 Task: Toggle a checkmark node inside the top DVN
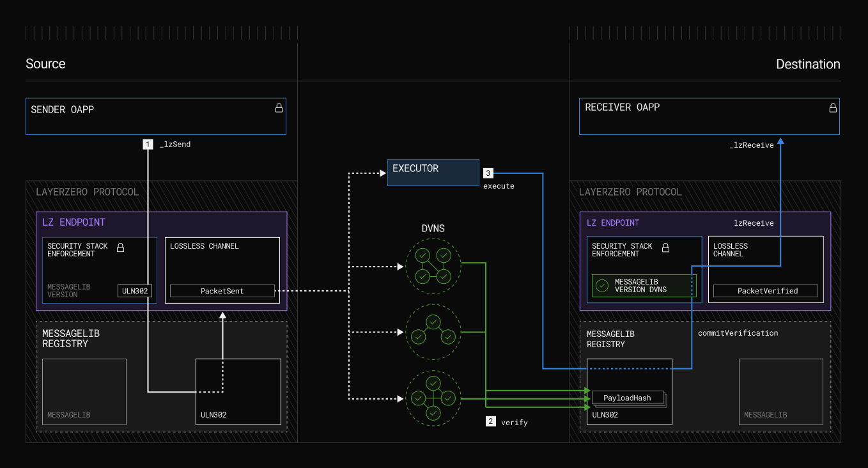coord(422,256)
